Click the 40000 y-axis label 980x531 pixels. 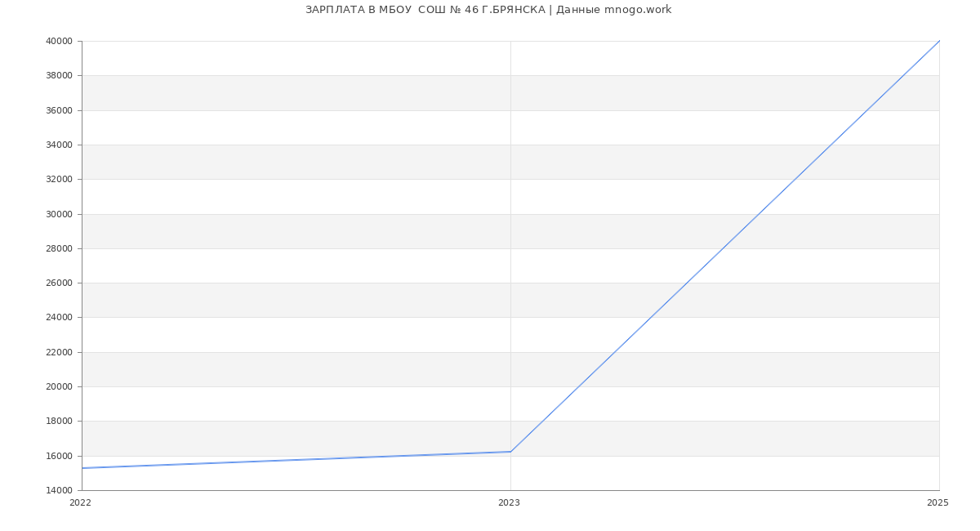60,42
